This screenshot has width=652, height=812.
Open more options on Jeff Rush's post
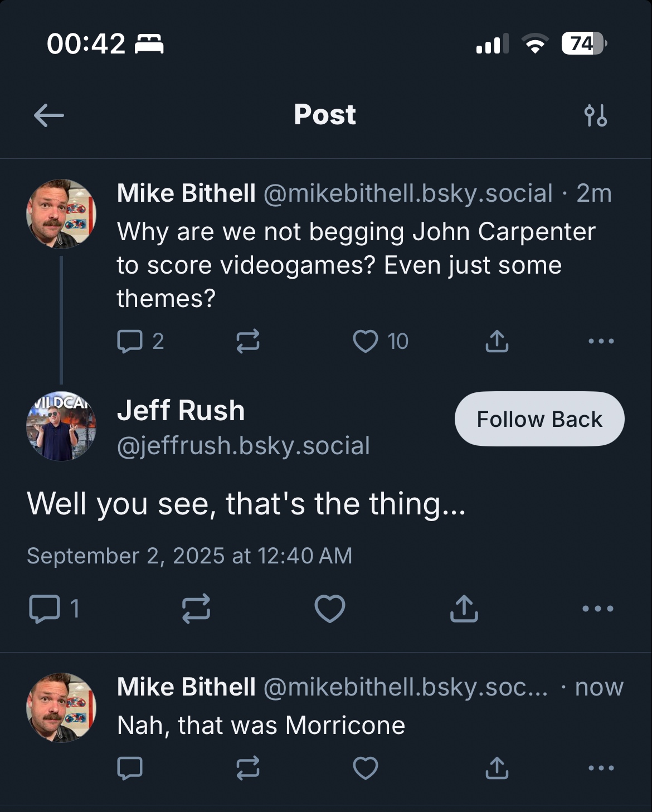597,609
